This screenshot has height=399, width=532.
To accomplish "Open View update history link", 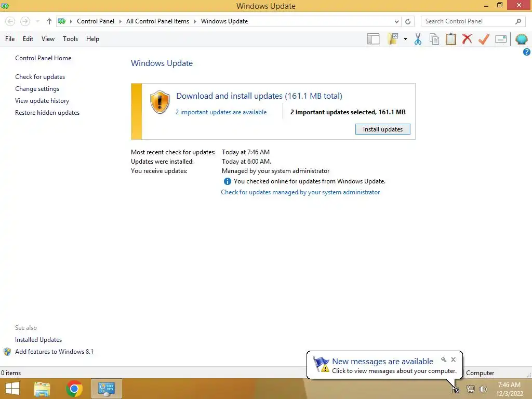I will pos(42,101).
